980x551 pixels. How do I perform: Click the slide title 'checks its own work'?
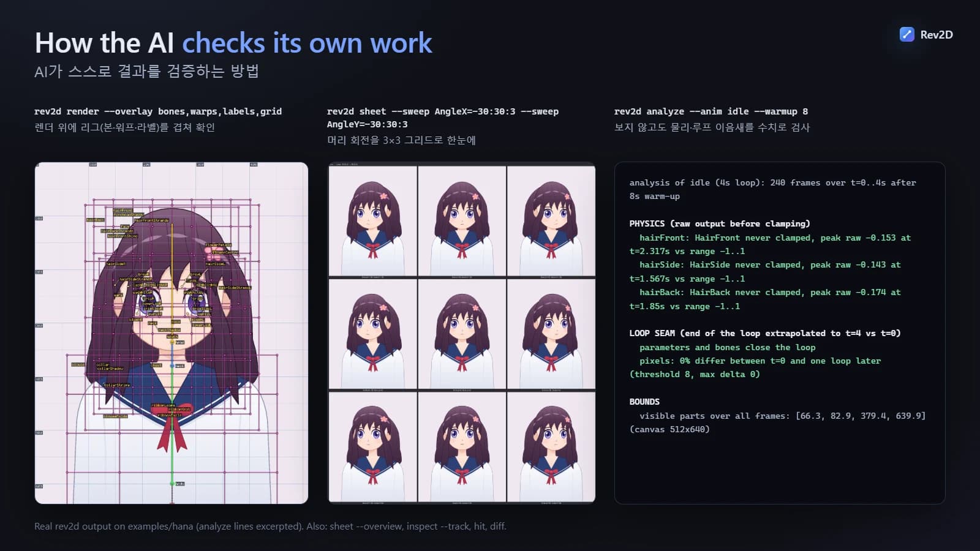tap(307, 43)
